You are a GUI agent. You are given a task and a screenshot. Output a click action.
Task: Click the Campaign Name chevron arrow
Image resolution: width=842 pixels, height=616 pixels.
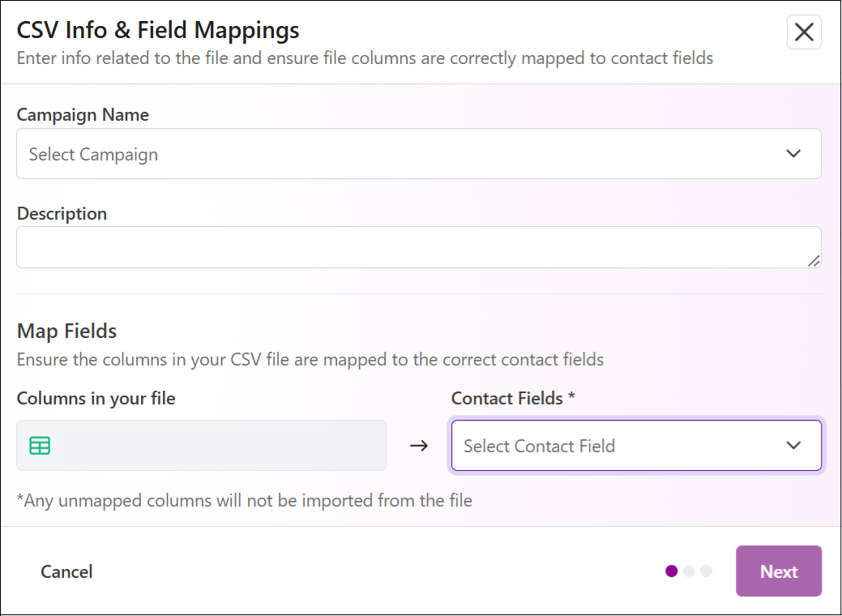tap(793, 154)
